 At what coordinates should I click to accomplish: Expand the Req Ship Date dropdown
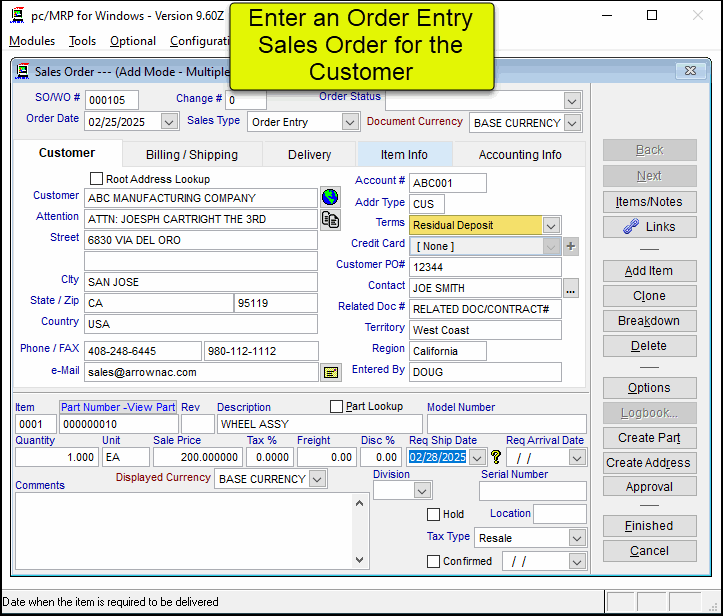[477, 457]
